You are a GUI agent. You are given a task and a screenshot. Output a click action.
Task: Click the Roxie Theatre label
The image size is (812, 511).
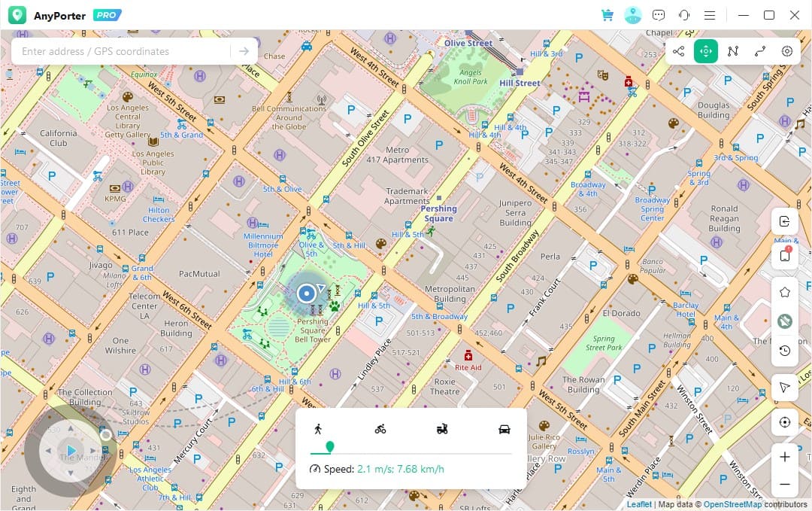[445, 387]
